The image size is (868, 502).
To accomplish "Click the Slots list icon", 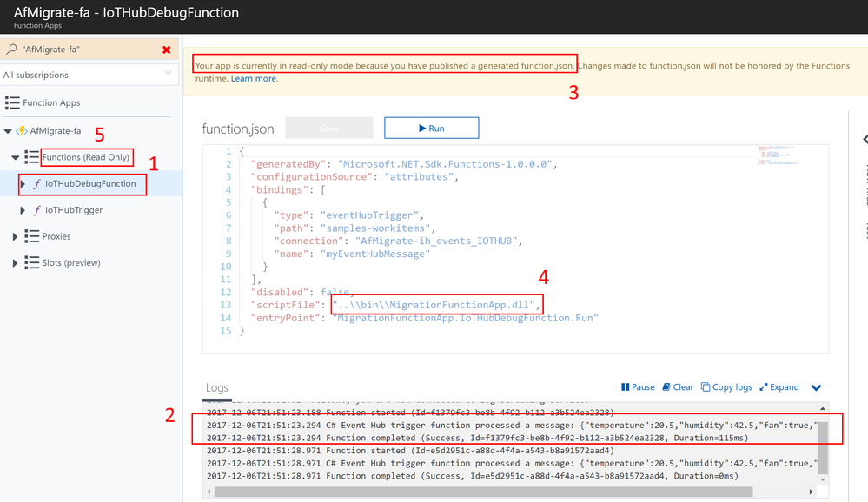I will click(x=31, y=263).
